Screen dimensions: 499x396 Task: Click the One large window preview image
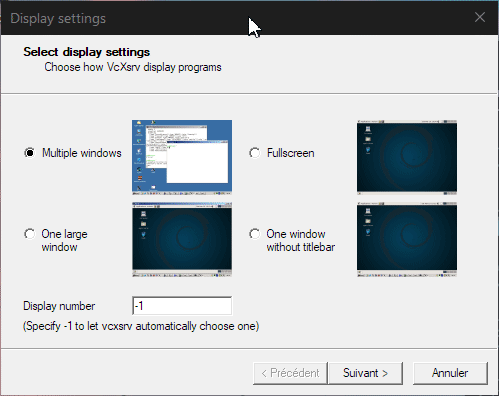(182, 239)
